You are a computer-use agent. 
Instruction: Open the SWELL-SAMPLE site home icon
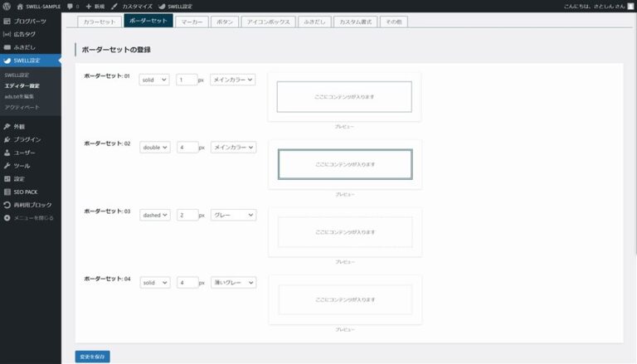20,6
